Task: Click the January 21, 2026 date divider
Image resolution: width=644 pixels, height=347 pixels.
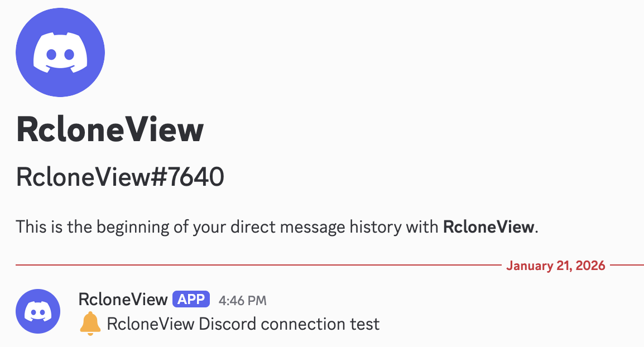Action: click(x=555, y=266)
